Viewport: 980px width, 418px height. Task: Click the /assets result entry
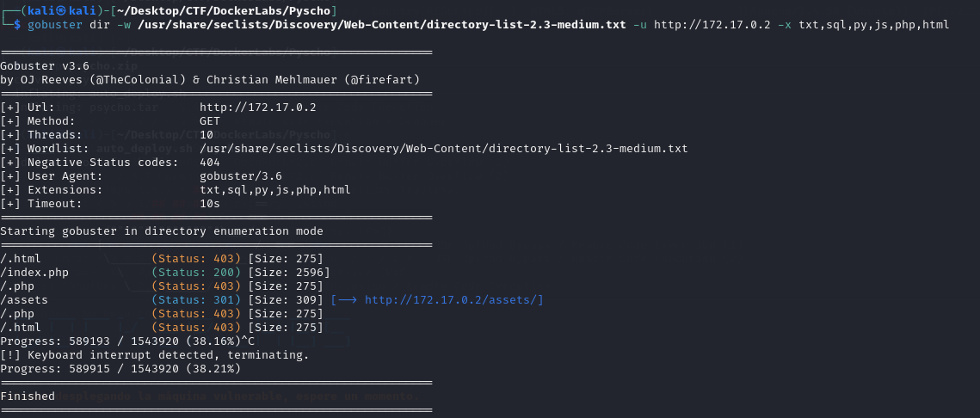coord(24,300)
